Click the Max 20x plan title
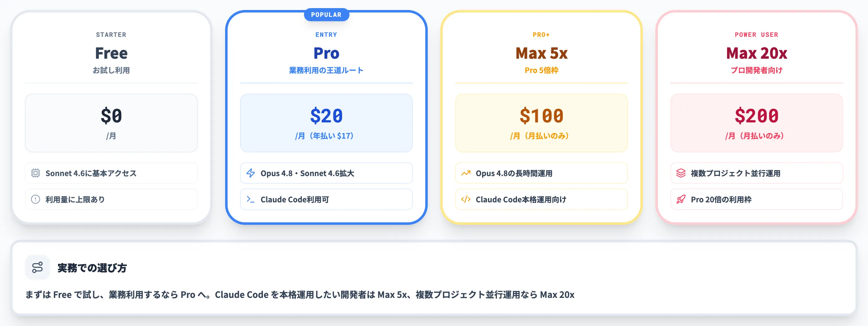The image size is (868, 326). tap(756, 53)
